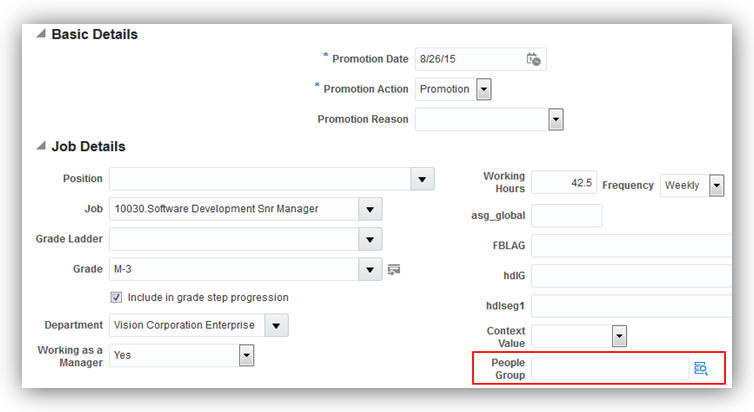
Task: Collapse the Job Details section
Action: (x=41, y=146)
